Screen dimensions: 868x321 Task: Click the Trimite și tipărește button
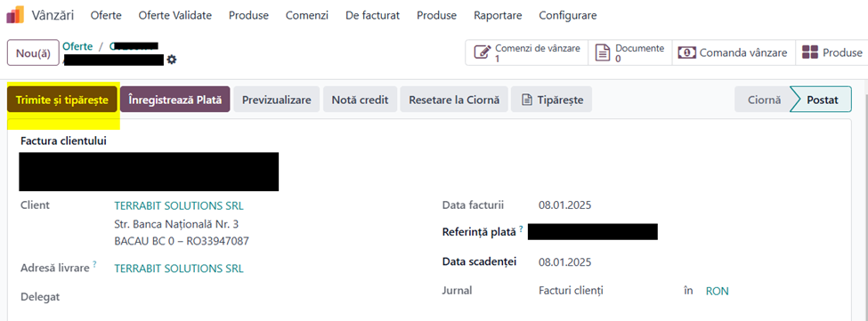point(62,100)
